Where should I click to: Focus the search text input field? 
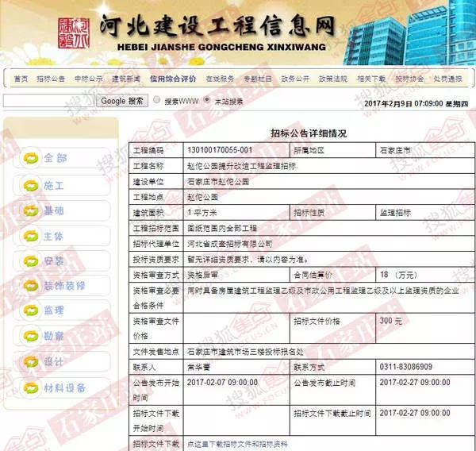(48, 102)
